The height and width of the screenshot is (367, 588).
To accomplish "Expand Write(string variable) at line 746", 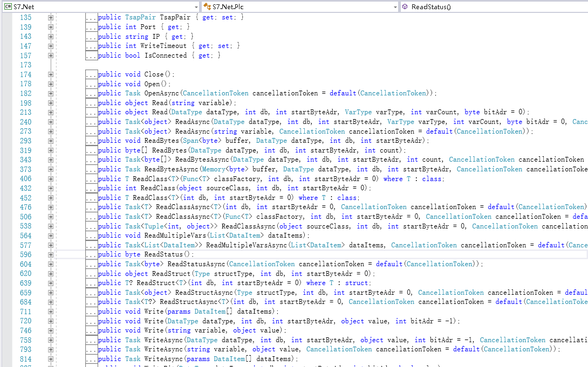I will click(51, 331).
